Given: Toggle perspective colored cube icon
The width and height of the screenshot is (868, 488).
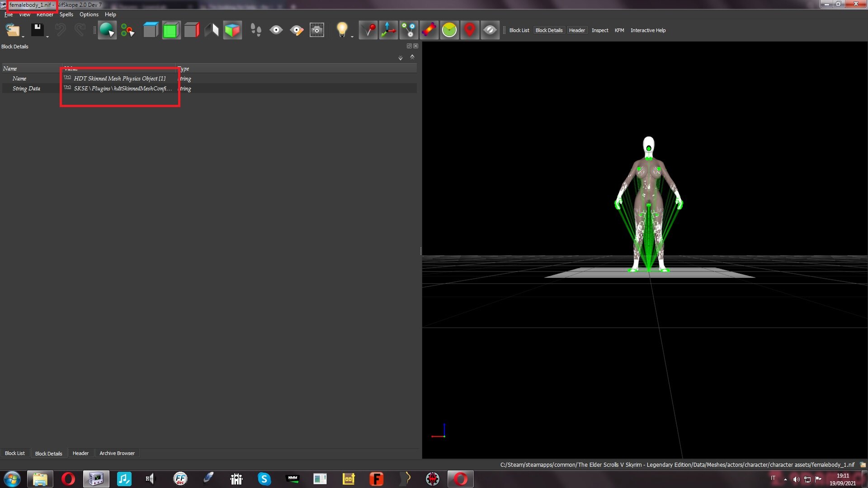Looking at the screenshot, I should 232,30.
